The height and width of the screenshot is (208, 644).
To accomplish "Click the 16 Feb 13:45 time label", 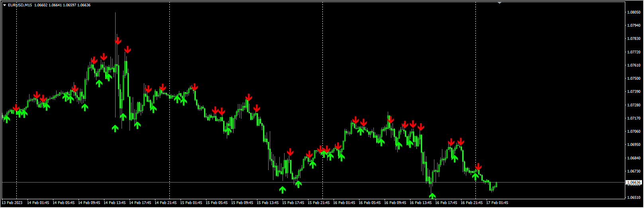I will pos(421,203).
